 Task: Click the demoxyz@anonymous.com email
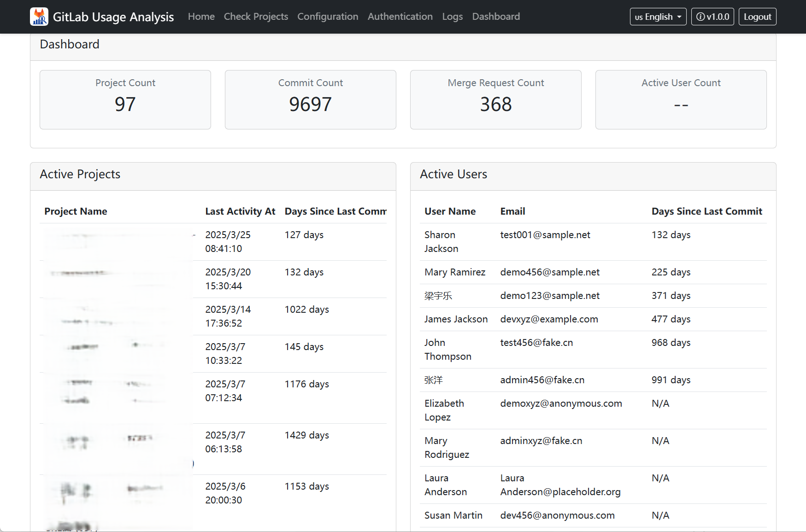pyautogui.click(x=561, y=403)
